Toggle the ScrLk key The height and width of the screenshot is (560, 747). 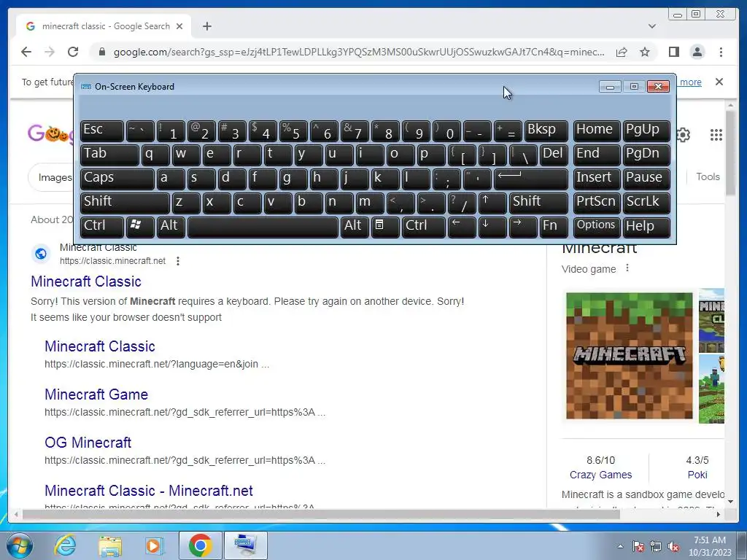pos(646,203)
